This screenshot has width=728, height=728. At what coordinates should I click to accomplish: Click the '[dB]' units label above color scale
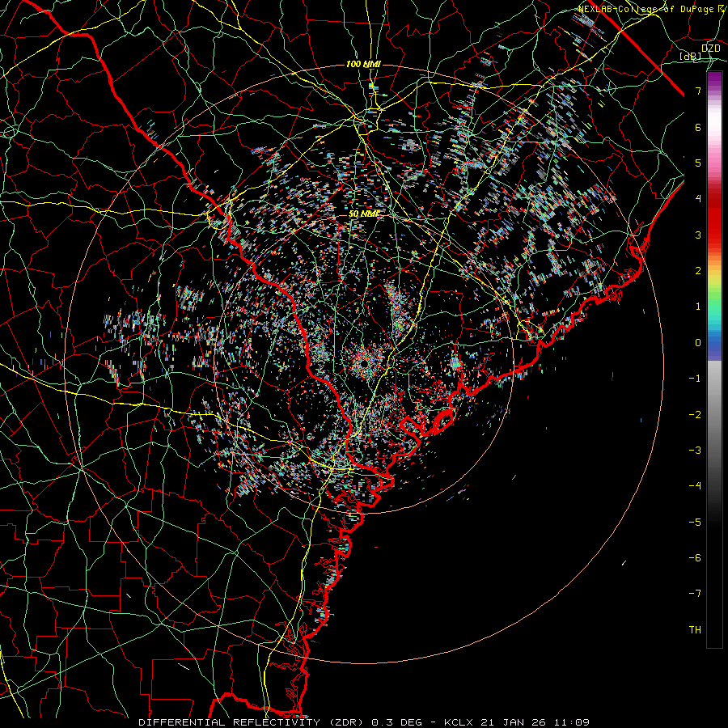(691, 56)
